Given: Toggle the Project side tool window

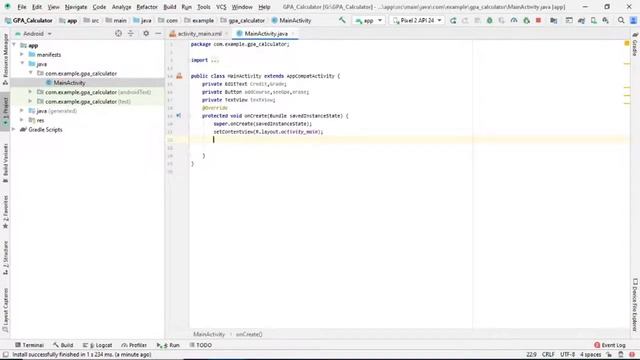Looking at the screenshot, I should [5, 111].
